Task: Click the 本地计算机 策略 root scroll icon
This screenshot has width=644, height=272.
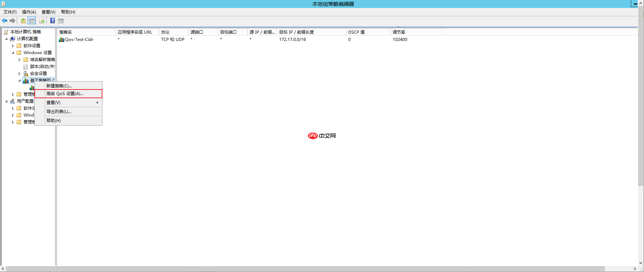Action: coord(6,32)
